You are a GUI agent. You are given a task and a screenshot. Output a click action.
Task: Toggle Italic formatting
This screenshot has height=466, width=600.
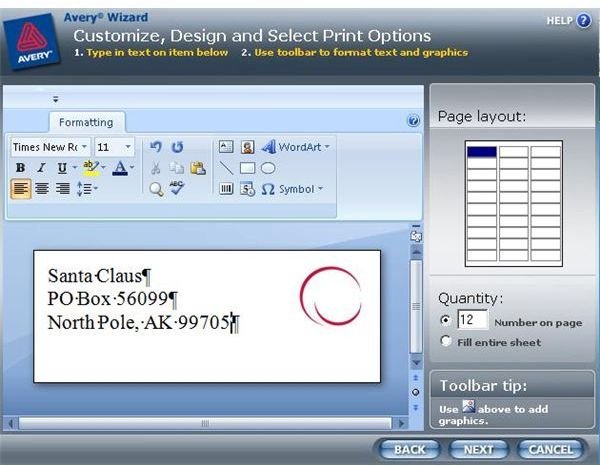pyautogui.click(x=41, y=168)
